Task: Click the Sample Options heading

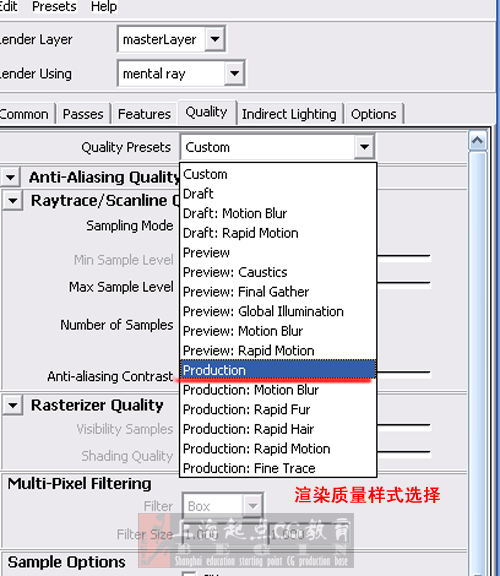Action: (x=66, y=562)
